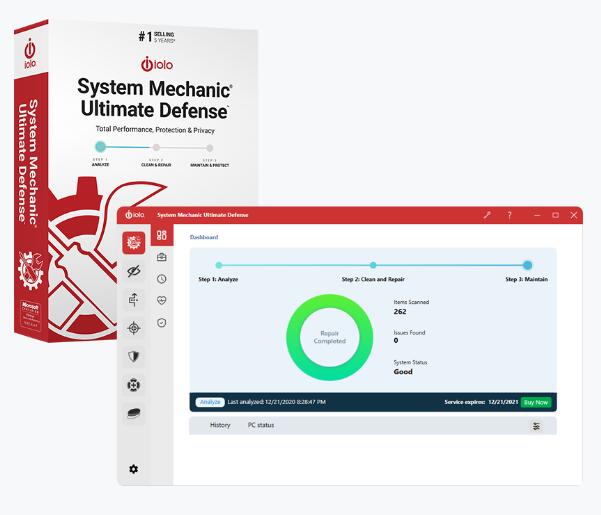Click the wrench icon in title bar
Image resolution: width=601 pixels, height=515 pixels.
coord(488,215)
